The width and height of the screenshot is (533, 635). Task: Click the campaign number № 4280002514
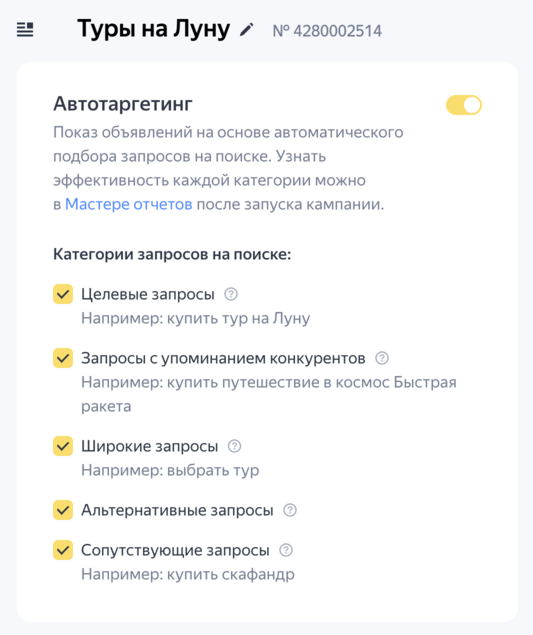(x=327, y=31)
